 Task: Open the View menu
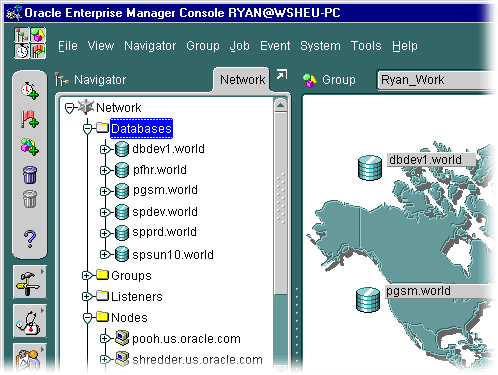point(101,46)
